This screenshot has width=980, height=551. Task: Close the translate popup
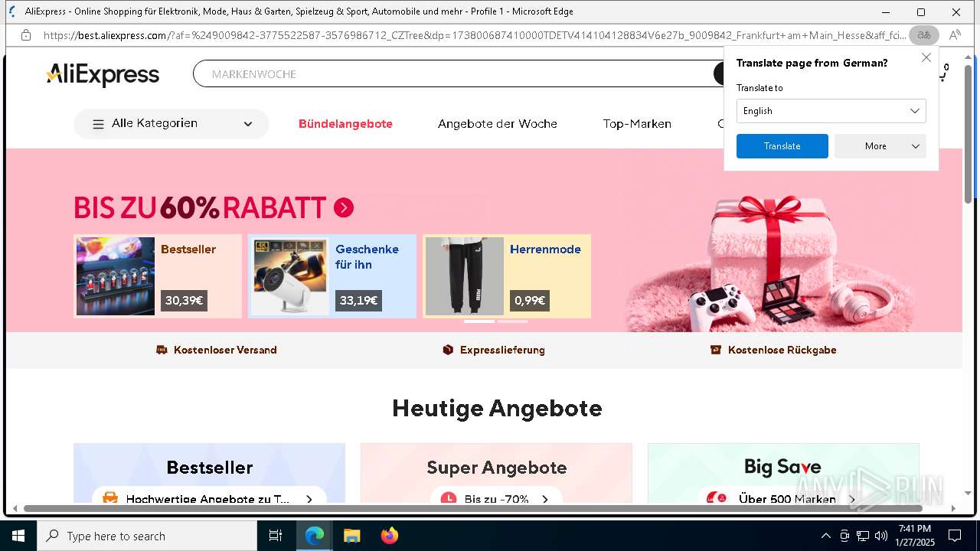[926, 57]
